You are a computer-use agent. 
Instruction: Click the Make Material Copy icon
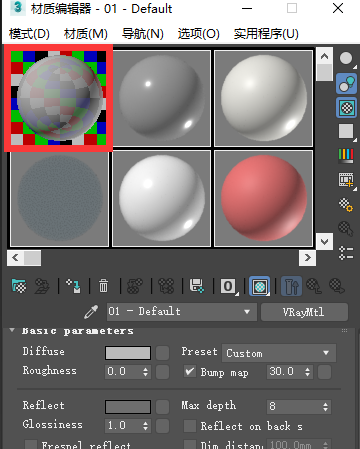point(135,286)
